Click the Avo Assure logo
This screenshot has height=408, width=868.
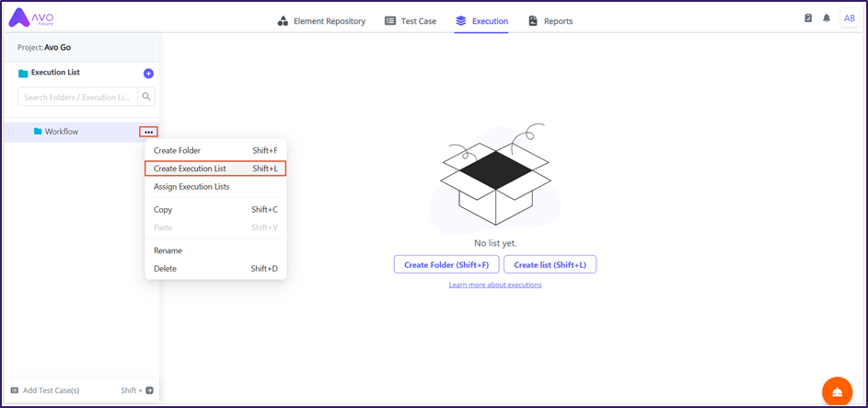point(30,19)
